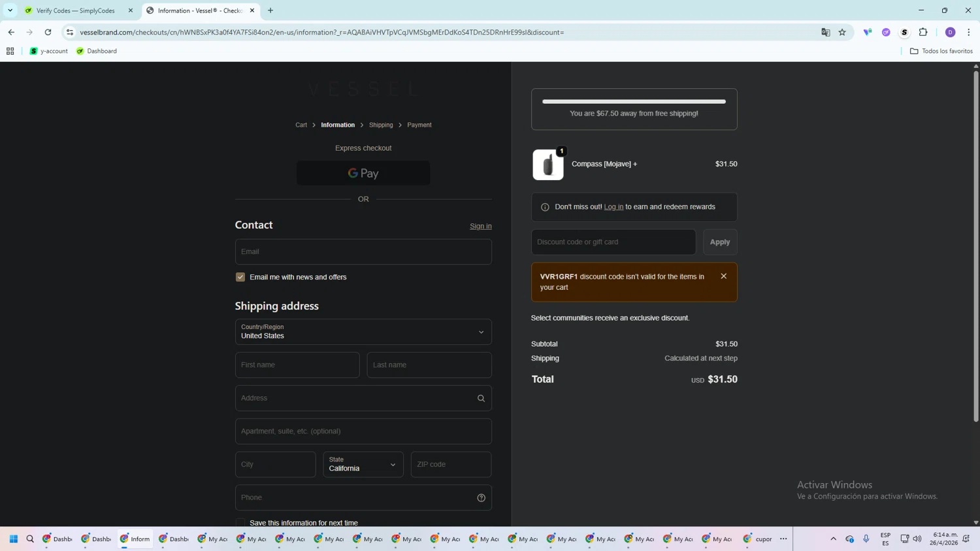
Task: Click the free shipping progress bar
Action: tap(634, 101)
